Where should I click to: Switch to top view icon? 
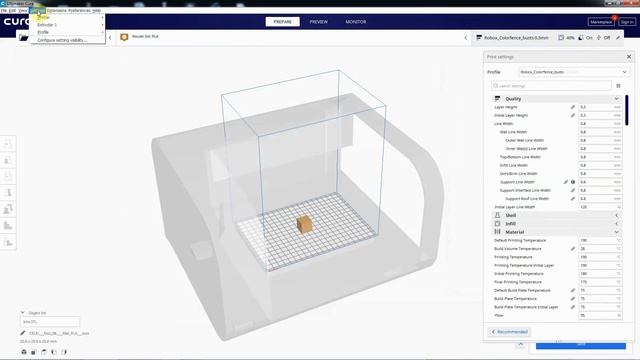tap(44, 352)
